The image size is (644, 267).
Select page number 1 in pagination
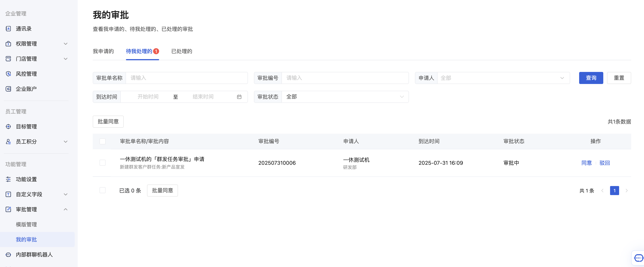(615, 191)
